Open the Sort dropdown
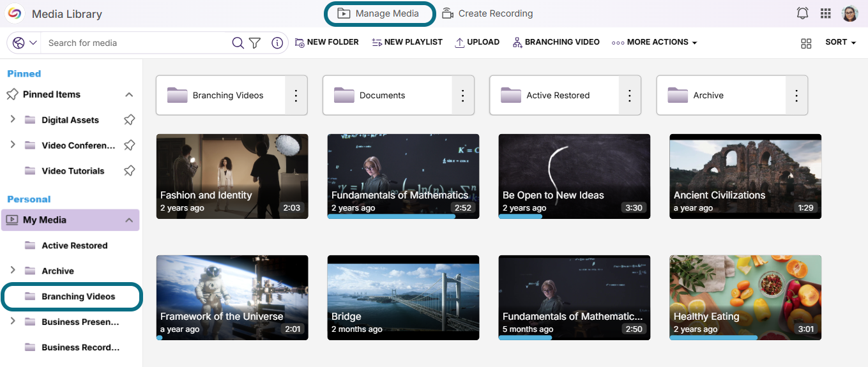 tap(840, 42)
